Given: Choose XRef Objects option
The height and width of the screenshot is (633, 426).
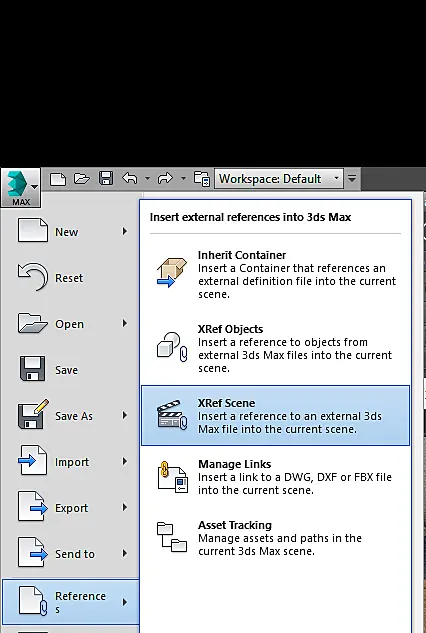Looking at the screenshot, I should click(275, 348).
